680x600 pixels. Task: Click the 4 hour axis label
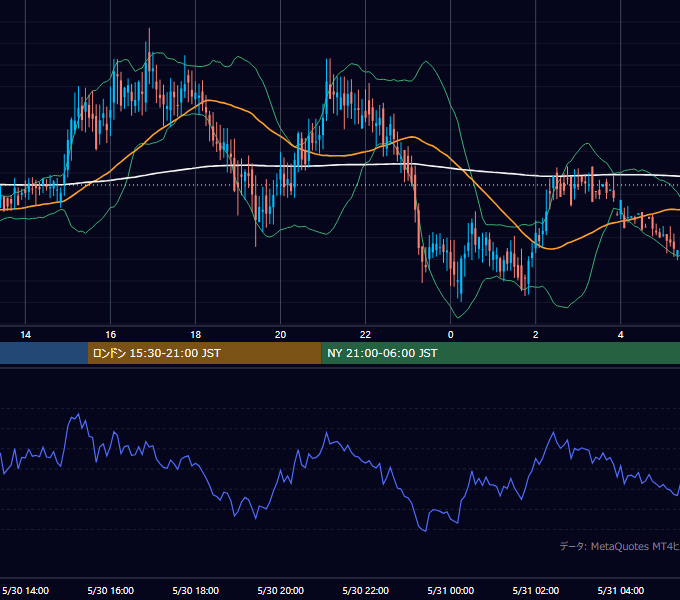point(621,335)
